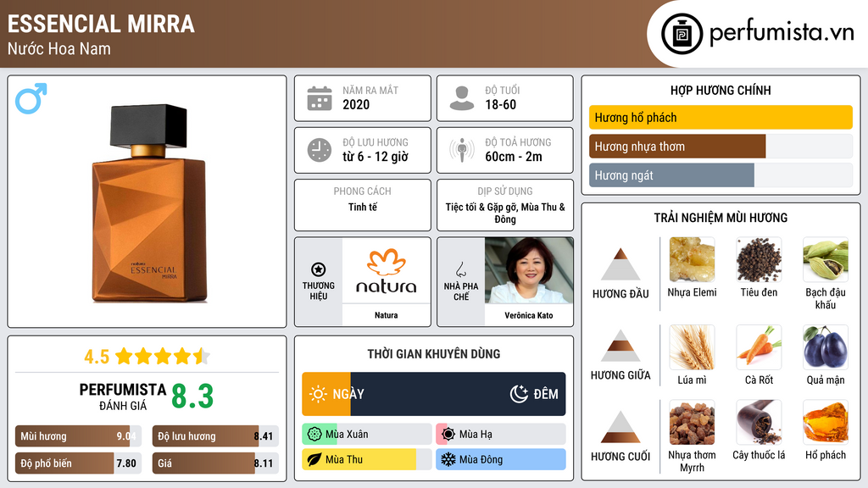Click the clock icon beside Độ lưu hương

point(320,150)
